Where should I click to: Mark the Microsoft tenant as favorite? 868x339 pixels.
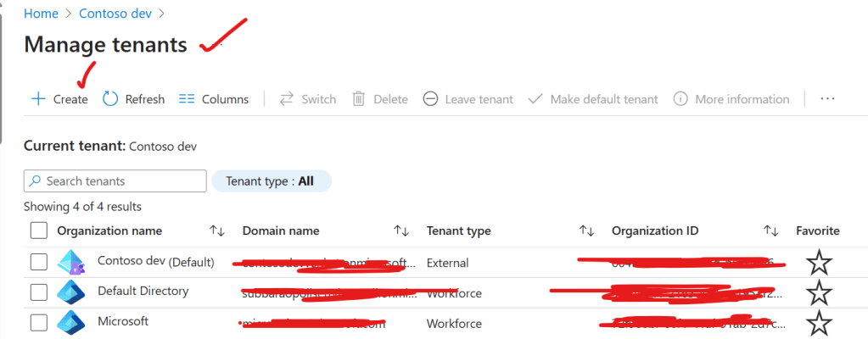tap(818, 323)
